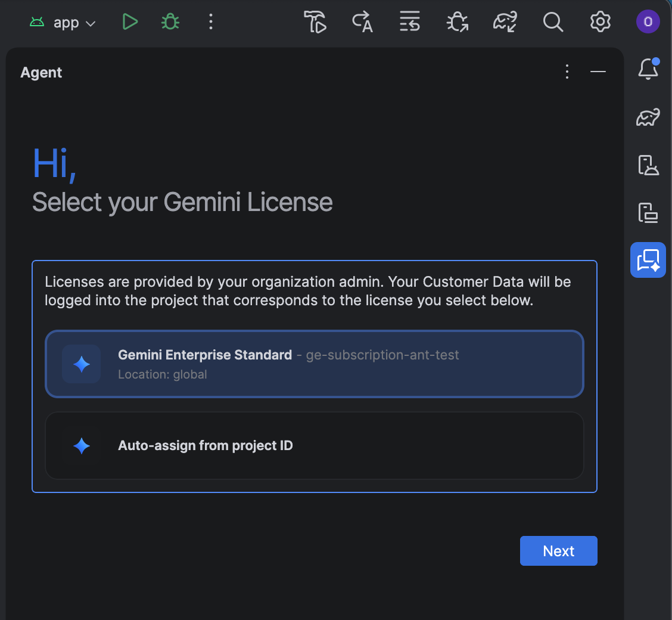Select the Gemini Enterprise Standard license

click(315, 364)
